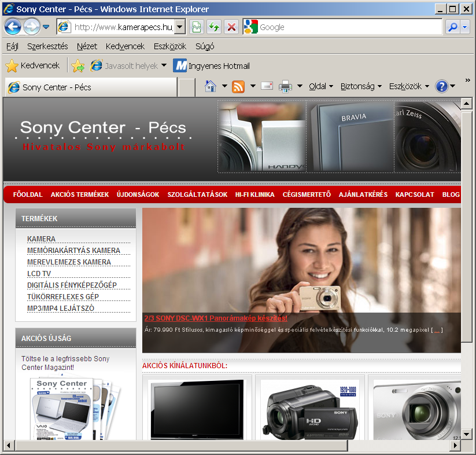The width and height of the screenshot is (476, 455).
Task: Open SZOLGÁLTATÁSOK navigation item
Action: coord(197,195)
